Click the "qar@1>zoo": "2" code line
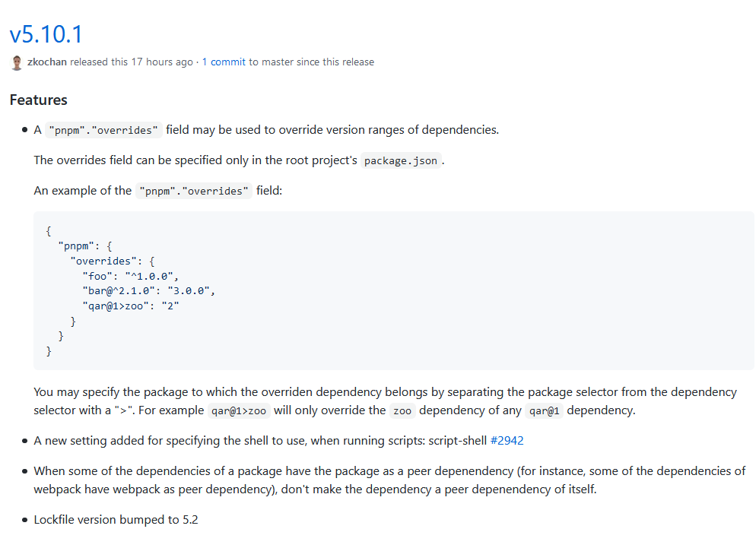The image size is (756, 548). 131,306
